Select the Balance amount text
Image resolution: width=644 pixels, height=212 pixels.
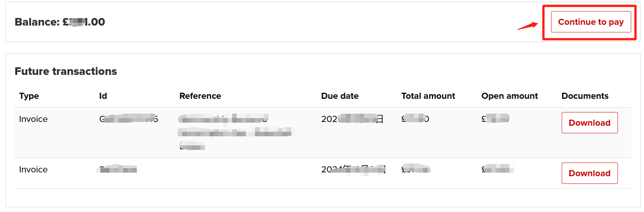[60, 22]
